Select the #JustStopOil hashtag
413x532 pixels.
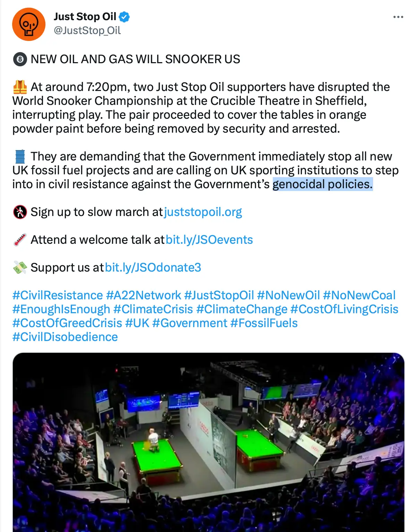pyautogui.click(x=219, y=295)
